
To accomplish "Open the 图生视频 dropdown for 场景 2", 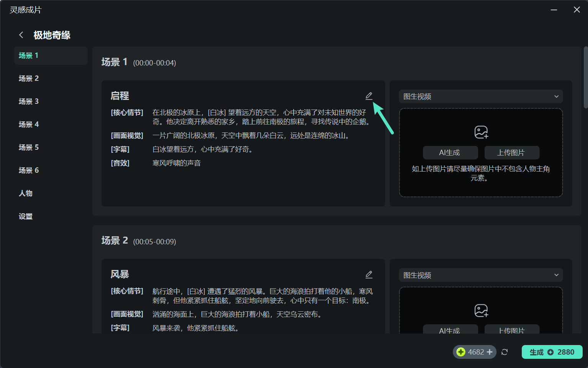I will pos(481,275).
